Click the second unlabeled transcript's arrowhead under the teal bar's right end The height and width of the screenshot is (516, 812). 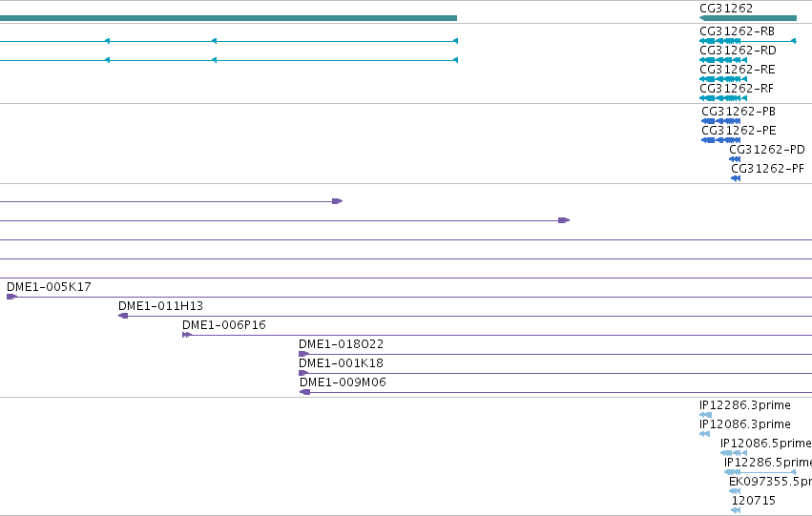click(456, 60)
